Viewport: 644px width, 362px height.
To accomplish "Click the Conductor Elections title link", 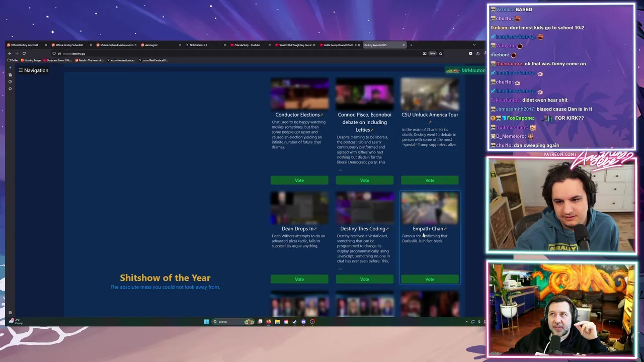I will click(297, 115).
